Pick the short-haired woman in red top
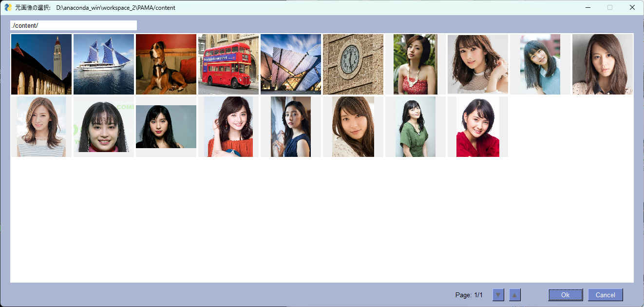The width and height of the screenshot is (644, 307). click(x=477, y=127)
